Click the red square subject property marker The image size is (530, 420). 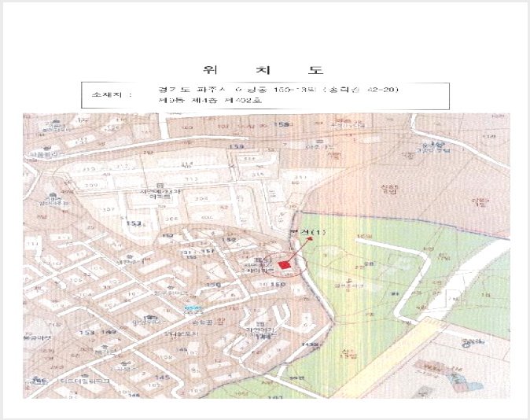(x=285, y=265)
